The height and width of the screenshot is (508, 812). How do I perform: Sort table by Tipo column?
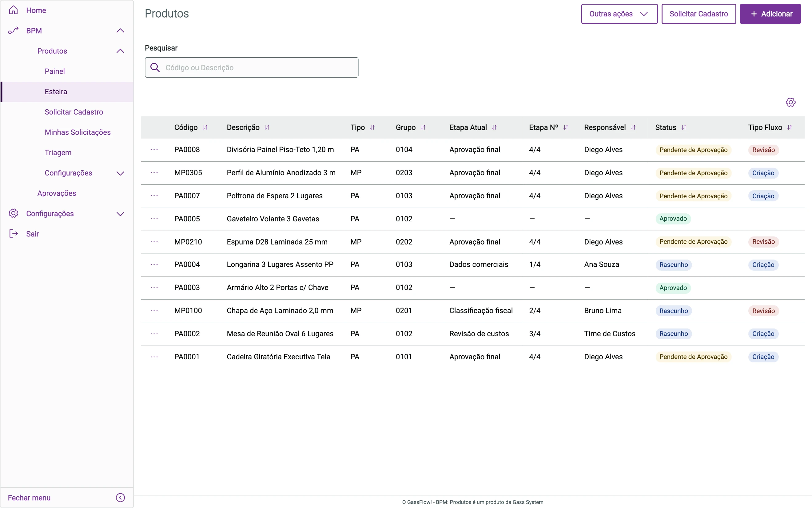372,127
